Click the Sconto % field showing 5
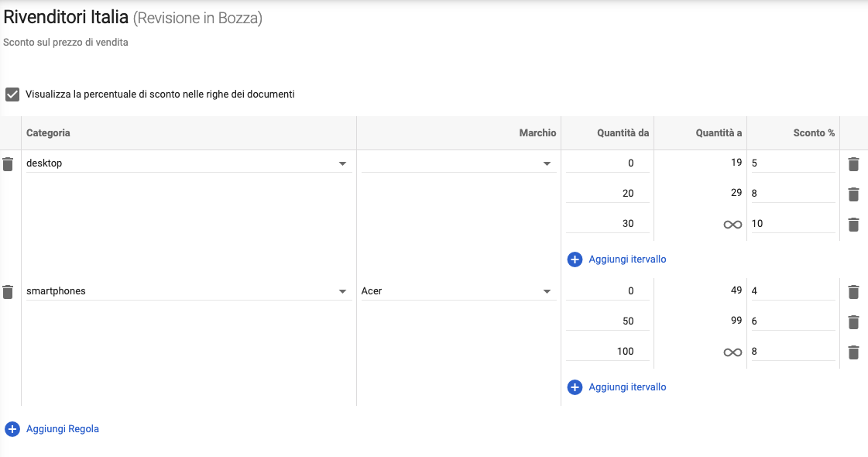The width and height of the screenshot is (868, 457). coord(792,163)
